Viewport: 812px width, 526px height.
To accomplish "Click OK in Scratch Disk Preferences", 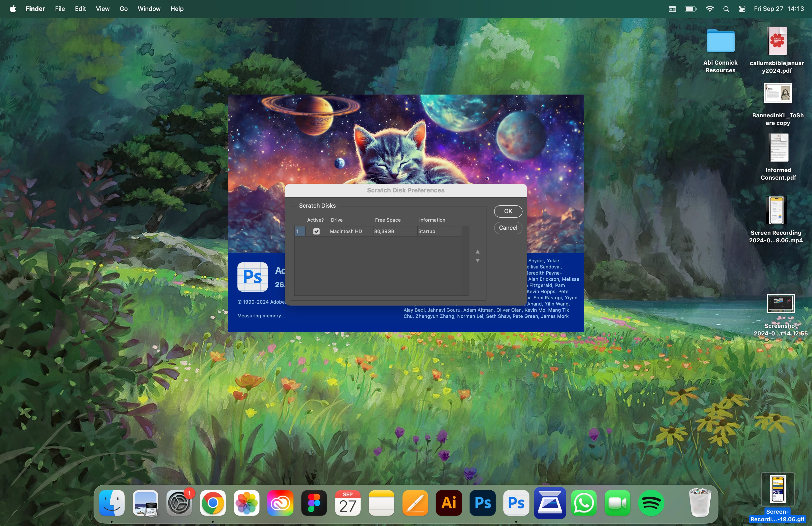I will [x=508, y=211].
